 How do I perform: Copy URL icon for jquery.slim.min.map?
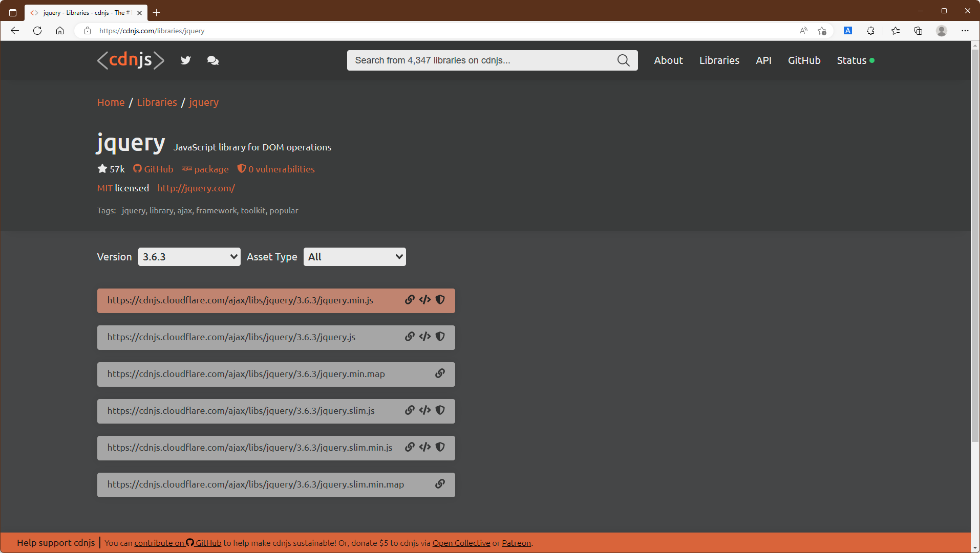(x=440, y=484)
